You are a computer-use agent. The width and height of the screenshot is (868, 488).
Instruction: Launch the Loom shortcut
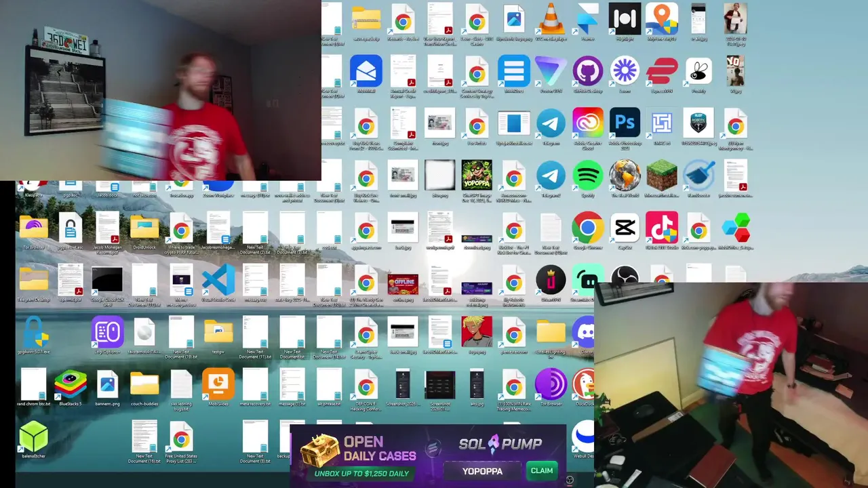tap(625, 71)
